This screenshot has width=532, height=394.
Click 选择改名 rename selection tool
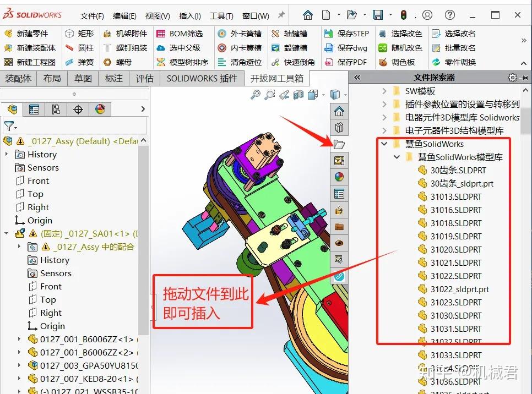click(x=454, y=34)
